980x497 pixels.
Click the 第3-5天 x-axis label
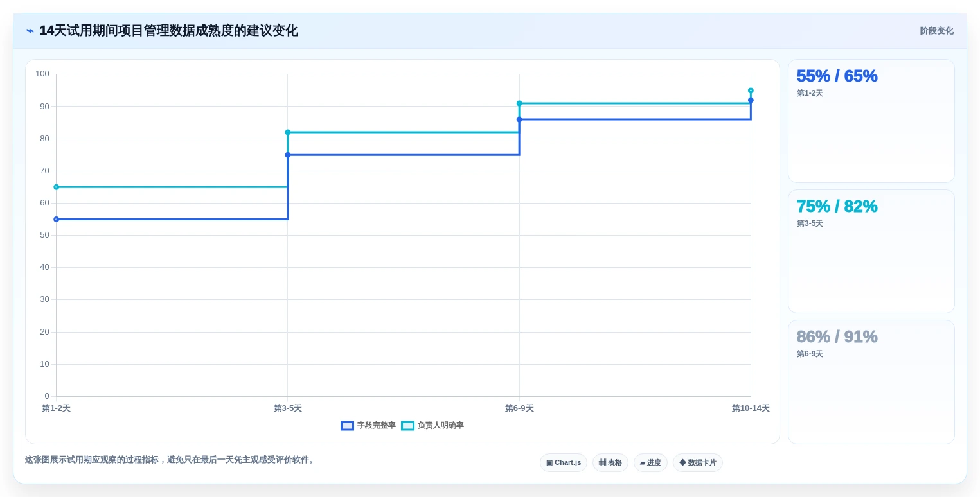[x=288, y=408]
